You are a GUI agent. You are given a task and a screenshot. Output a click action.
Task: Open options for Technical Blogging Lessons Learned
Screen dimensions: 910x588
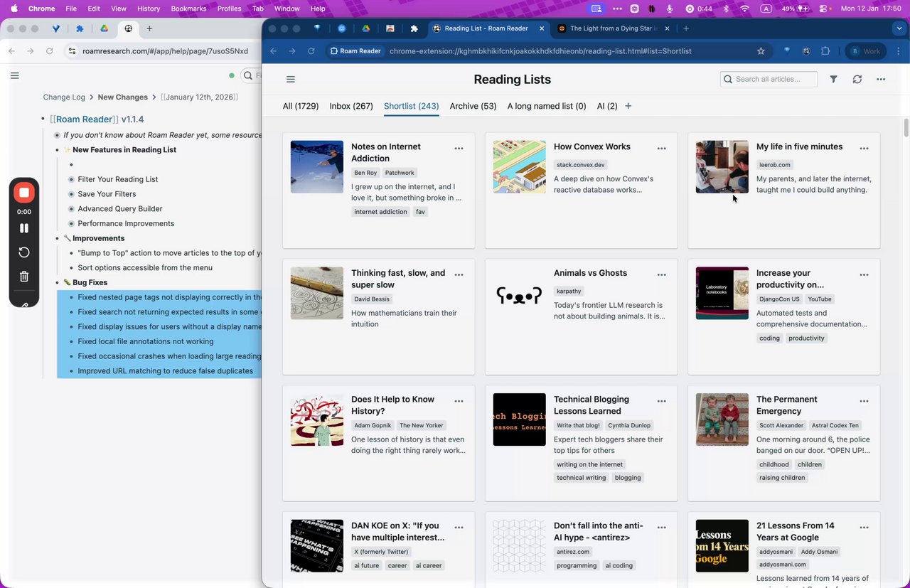pyautogui.click(x=661, y=401)
